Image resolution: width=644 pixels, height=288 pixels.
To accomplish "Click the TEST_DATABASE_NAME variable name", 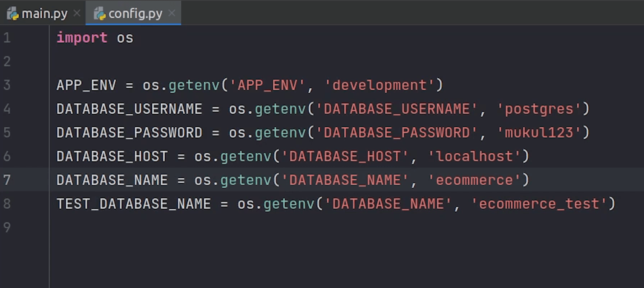I will [133, 204].
